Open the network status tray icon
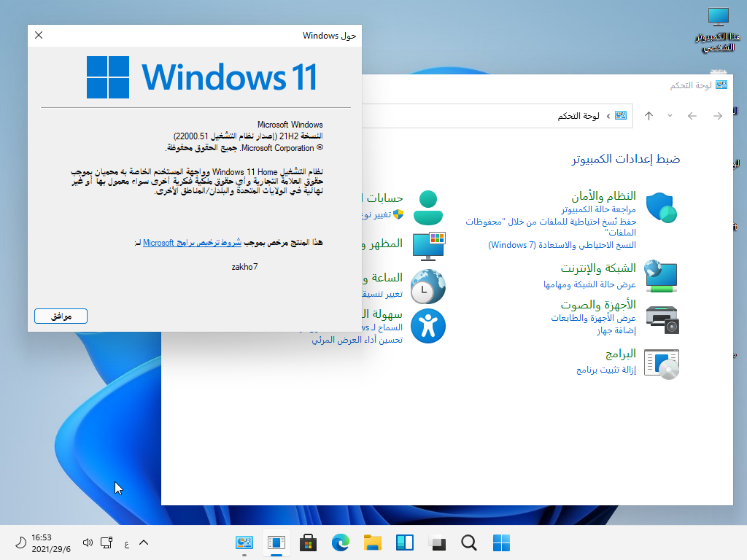The width and height of the screenshot is (747, 560). click(x=107, y=542)
